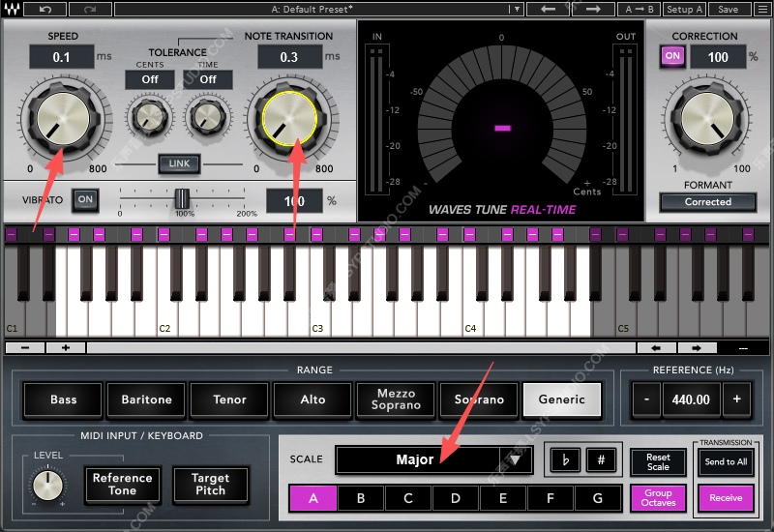The image size is (774, 532).
Task: Click Send to All button
Action: tap(726, 462)
